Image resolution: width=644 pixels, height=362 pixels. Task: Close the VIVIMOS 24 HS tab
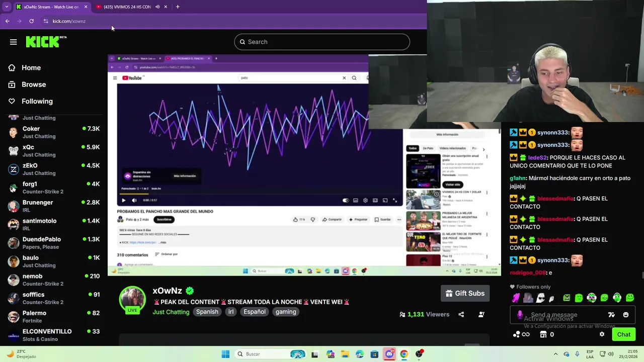coord(166,7)
